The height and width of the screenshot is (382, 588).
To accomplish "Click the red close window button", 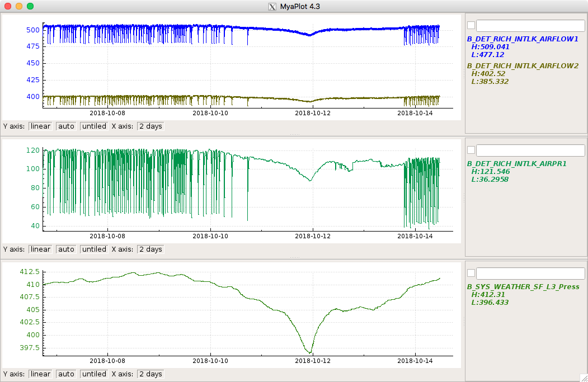I will [8, 6].
